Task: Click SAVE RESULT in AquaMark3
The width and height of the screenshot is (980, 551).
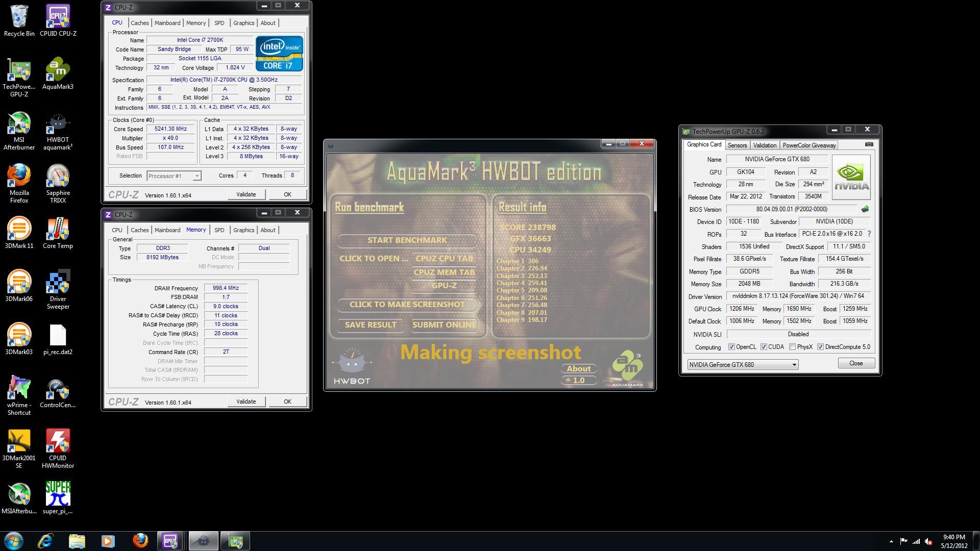Action: tap(371, 324)
